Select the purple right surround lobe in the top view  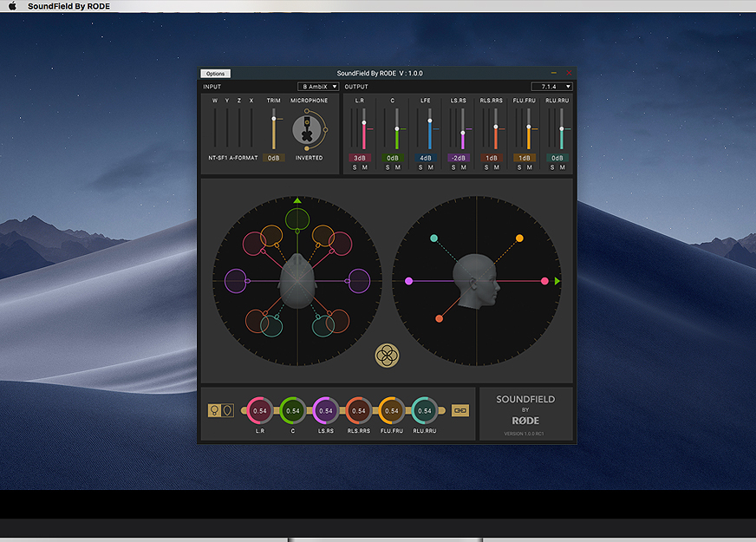pos(359,281)
